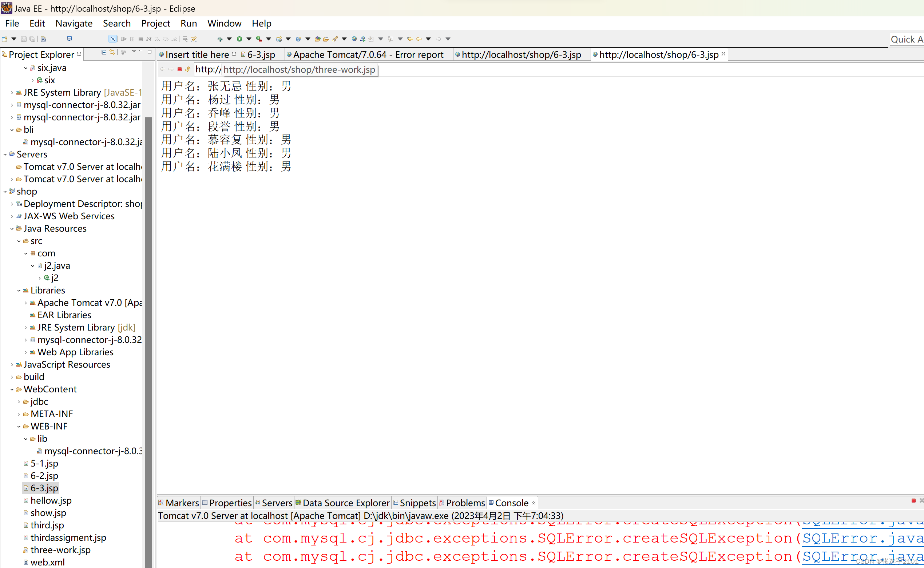Toggle Link with Editor in Project Explorer
924x568 pixels.
[112, 52]
